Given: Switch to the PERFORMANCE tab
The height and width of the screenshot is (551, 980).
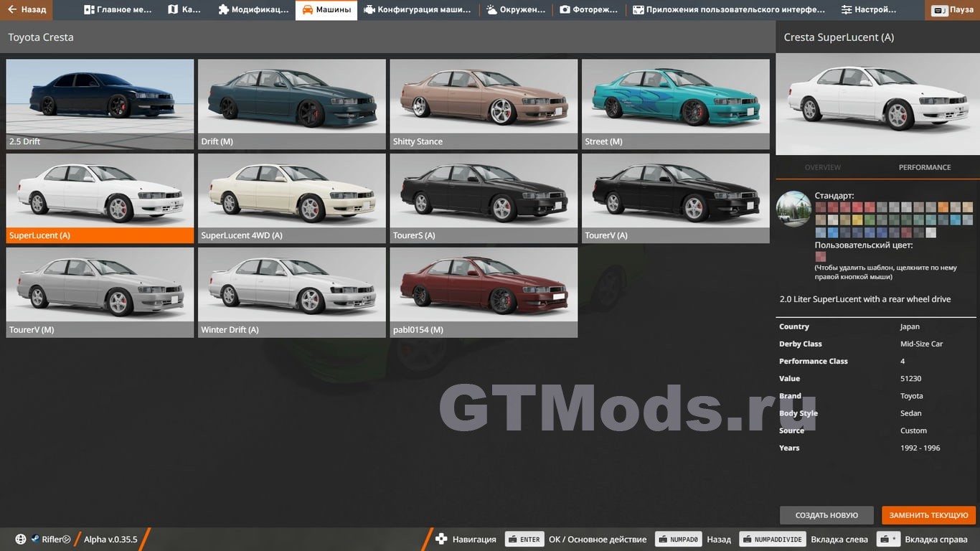Looking at the screenshot, I should click(x=925, y=167).
